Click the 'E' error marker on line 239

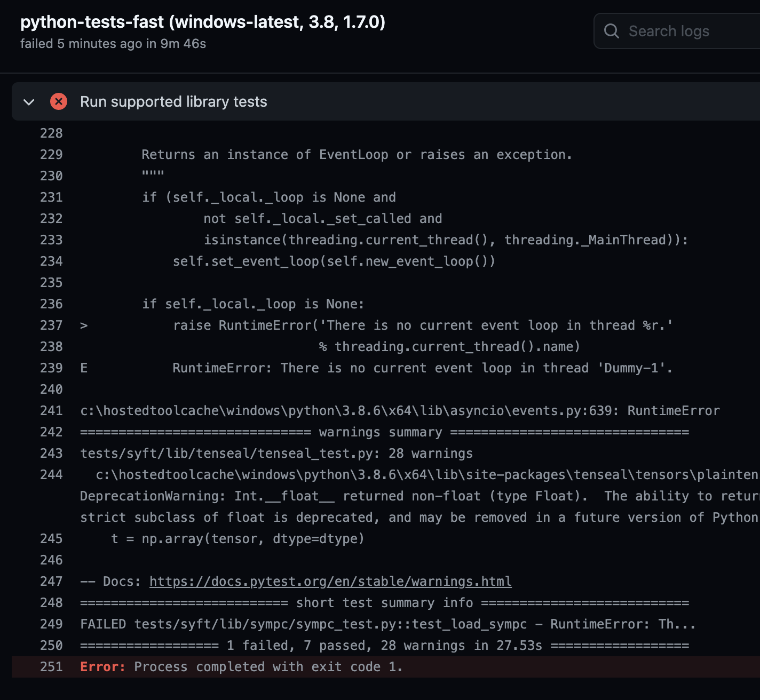83,368
